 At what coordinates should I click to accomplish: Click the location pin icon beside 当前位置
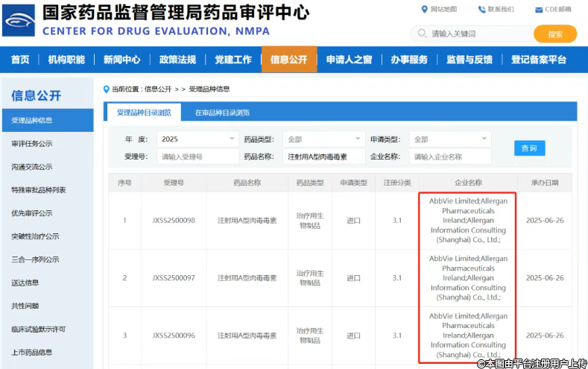[x=107, y=89]
